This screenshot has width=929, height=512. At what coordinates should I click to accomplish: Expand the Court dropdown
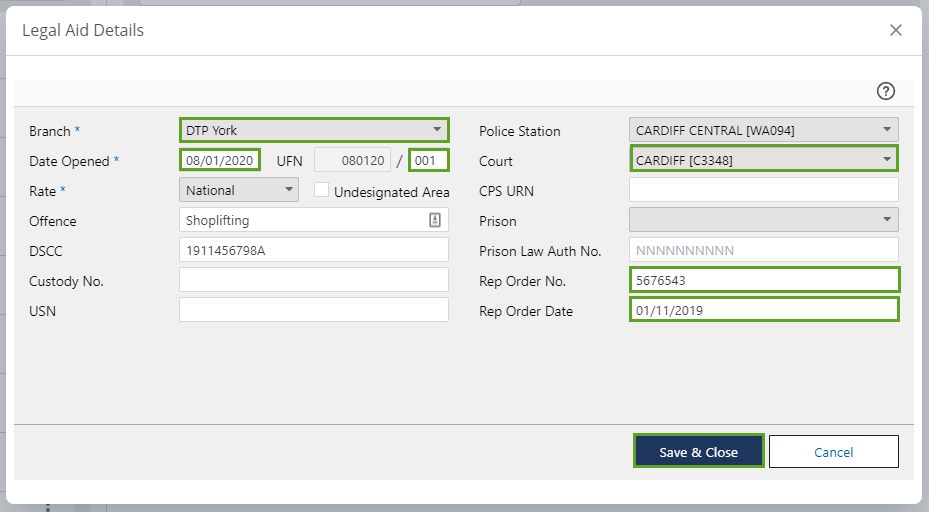(x=763, y=160)
